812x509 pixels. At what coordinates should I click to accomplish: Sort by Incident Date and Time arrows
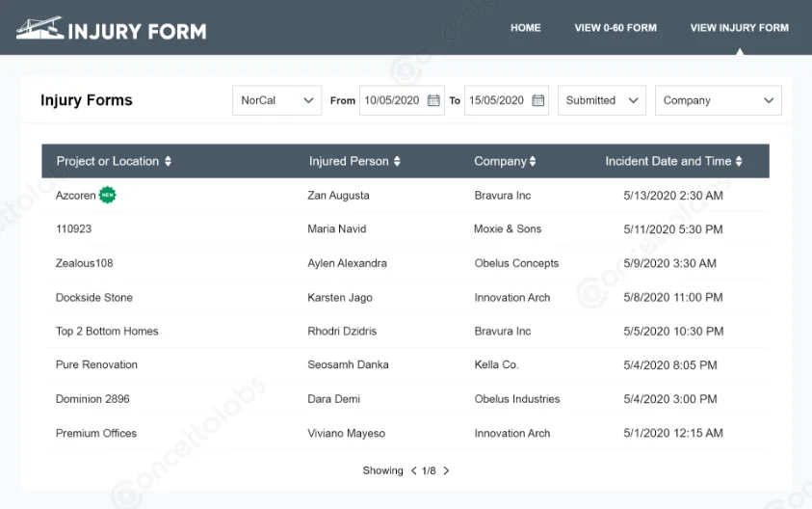click(739, 162)
